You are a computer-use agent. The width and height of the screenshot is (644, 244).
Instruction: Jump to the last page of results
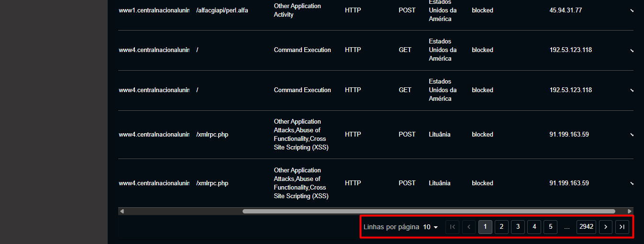pos(622,227)
